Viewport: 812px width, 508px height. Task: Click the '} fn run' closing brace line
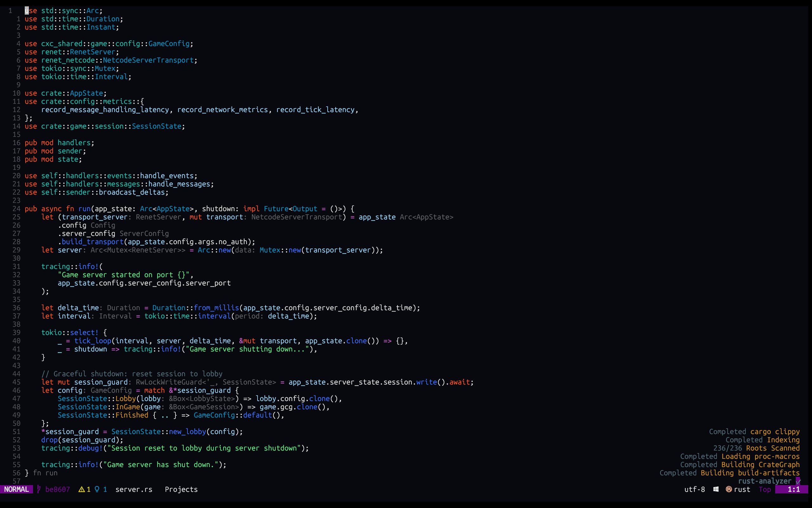click(41, 473)
